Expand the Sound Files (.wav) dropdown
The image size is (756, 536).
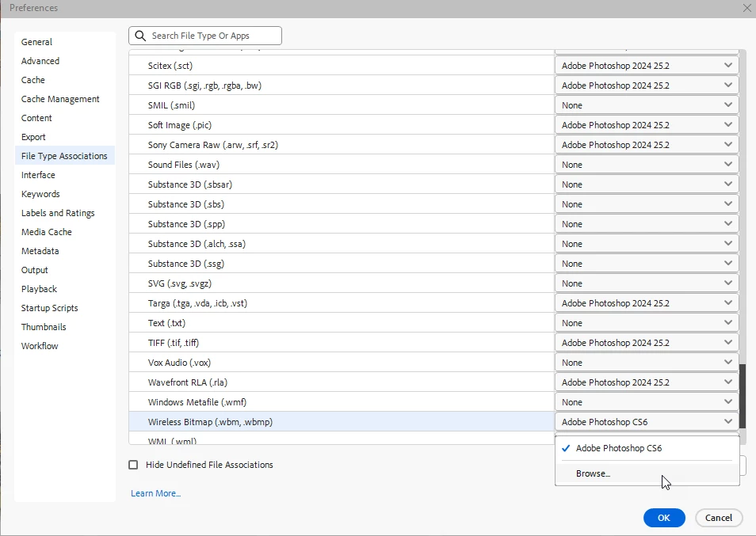click(x=647, y=165)
